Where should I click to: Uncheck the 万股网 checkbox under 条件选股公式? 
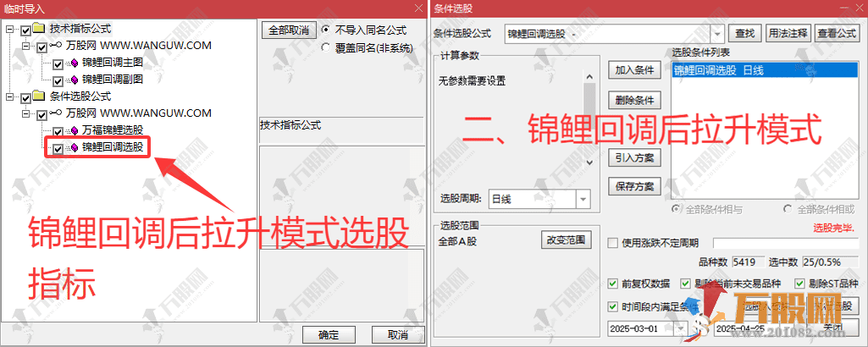[42, 115]
